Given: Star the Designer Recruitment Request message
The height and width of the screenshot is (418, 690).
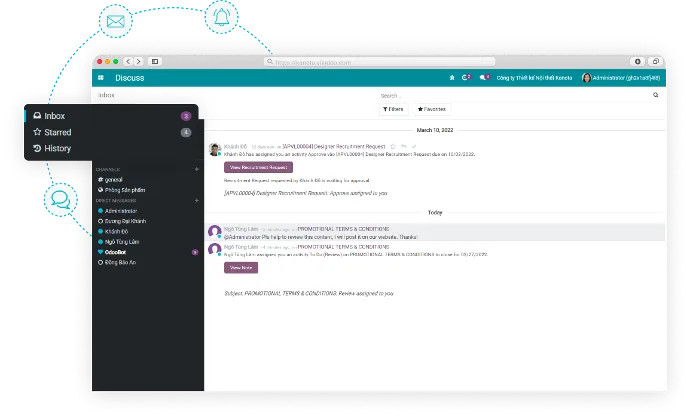Looking at the screenshot, I should pos(393,147).
